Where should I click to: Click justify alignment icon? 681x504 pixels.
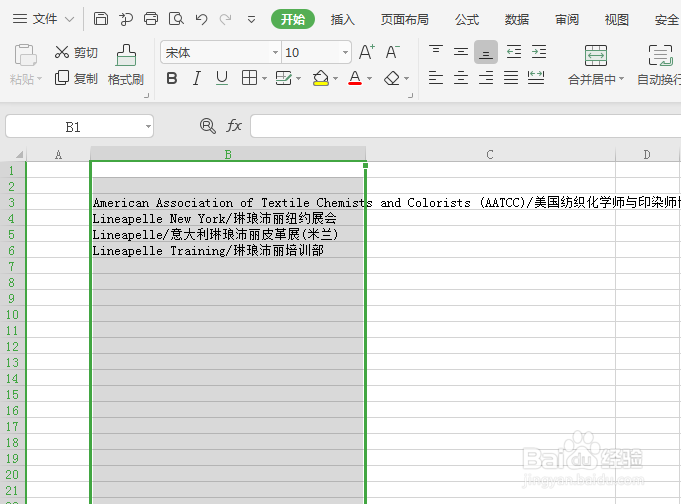tap(511, 78)
